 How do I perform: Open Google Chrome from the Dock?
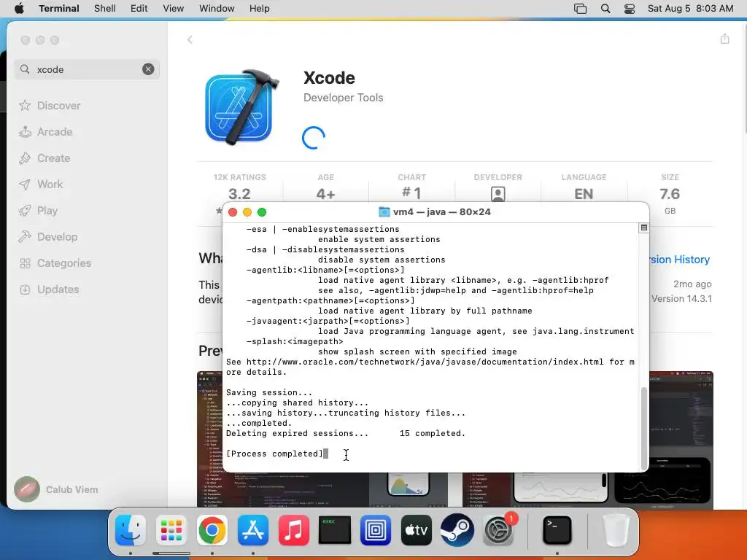[x=212, y=530]
